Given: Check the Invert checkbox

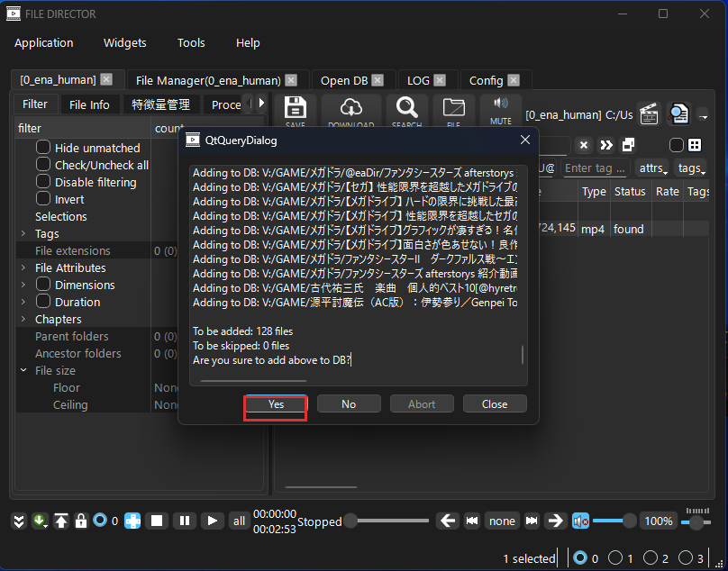Looking at the screenshot, I should click(43, 199).
